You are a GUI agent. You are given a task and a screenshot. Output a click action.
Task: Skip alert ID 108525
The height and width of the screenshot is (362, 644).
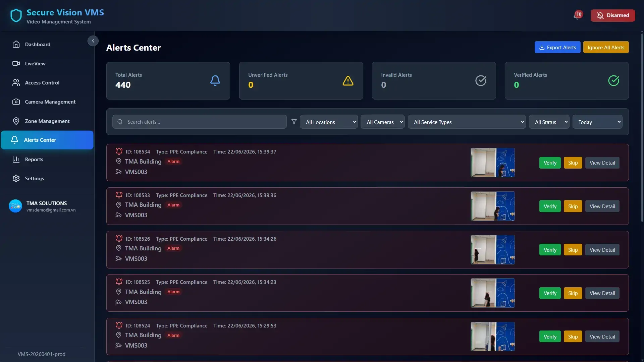[573, 293]
